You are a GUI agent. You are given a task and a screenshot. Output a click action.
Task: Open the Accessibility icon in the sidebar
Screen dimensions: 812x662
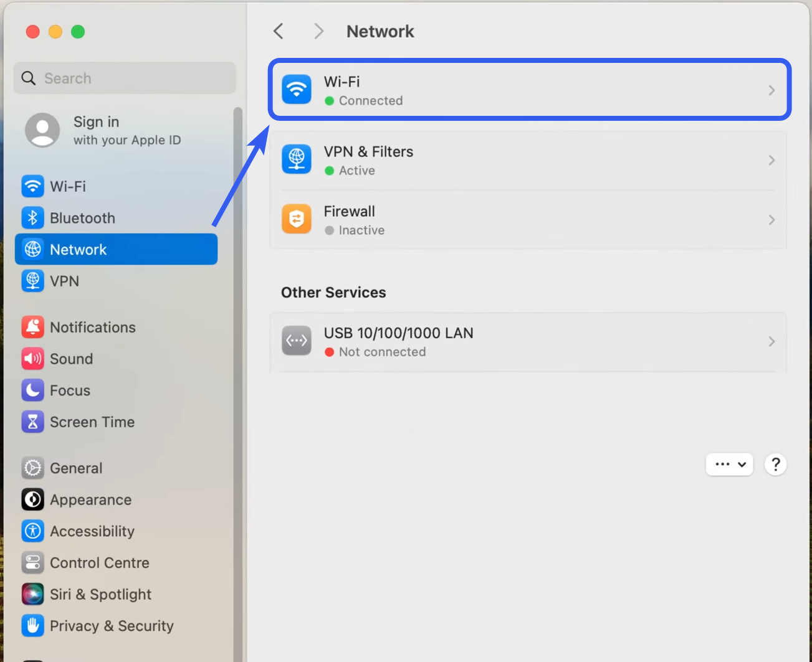pyautogui.click(x=33, y=531)
